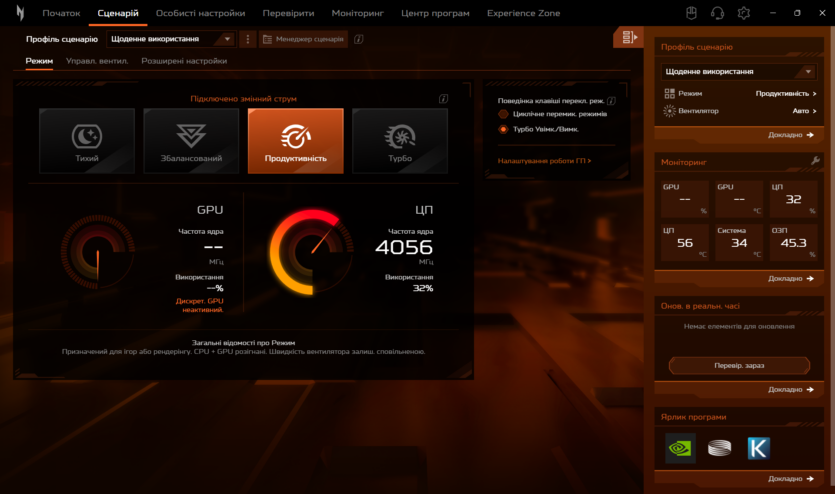Collapse the right sidebar panel
This screenshot has height=494, width=835.
click(x=628, y=38)
